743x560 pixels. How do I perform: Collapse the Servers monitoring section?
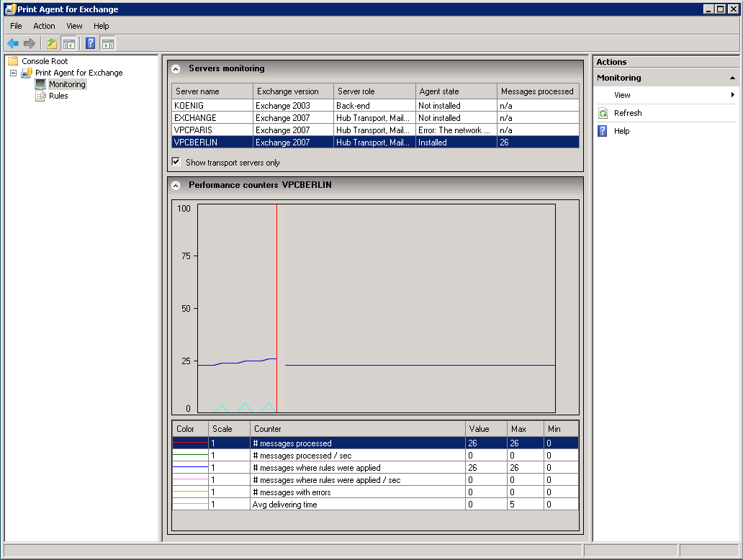coord(176,68)
